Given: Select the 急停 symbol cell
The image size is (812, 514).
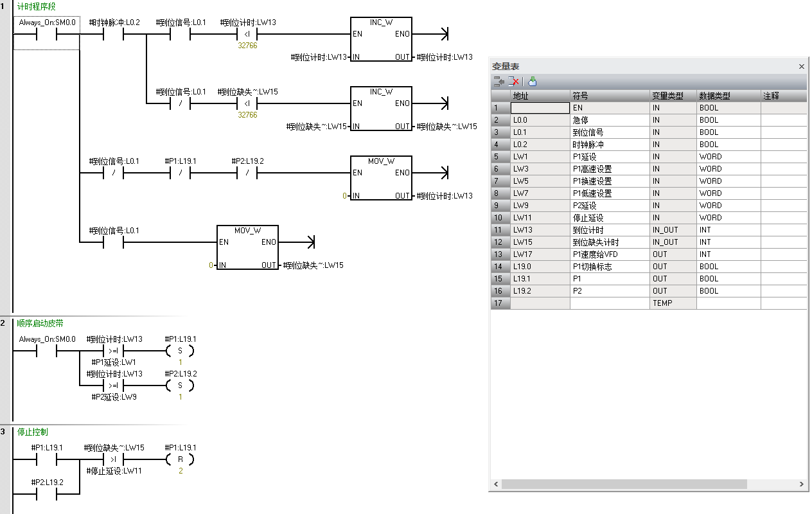Looking at the screenshot, I should point(609,120).
